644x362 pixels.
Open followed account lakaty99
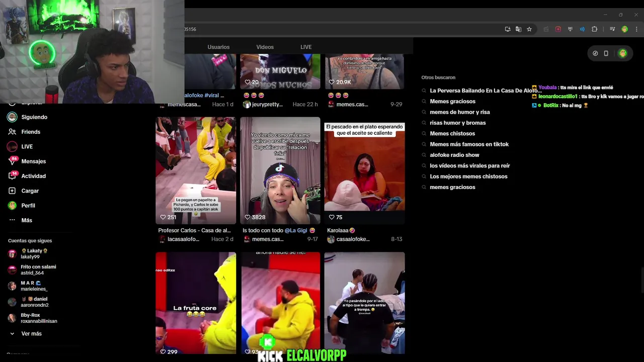coord(28,253)
